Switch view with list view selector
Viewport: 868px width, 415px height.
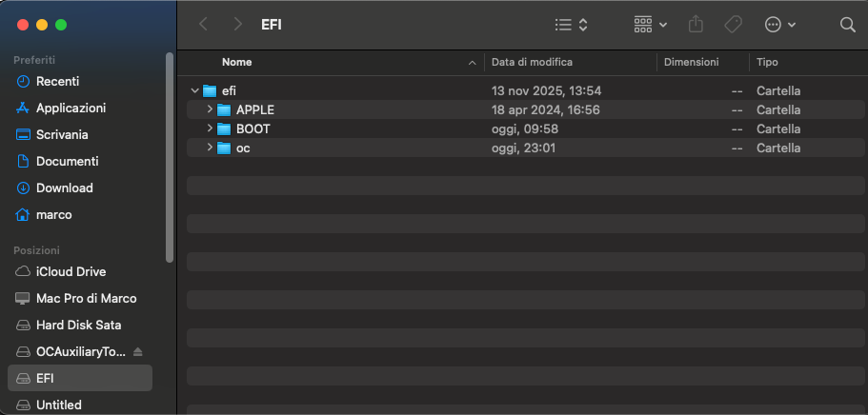[572, 25]
